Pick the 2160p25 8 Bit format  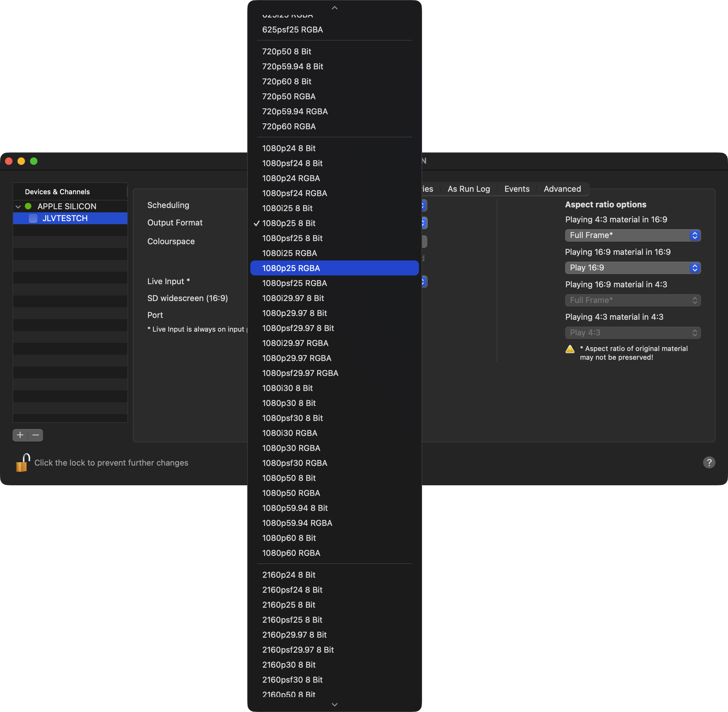coord(289,605)
